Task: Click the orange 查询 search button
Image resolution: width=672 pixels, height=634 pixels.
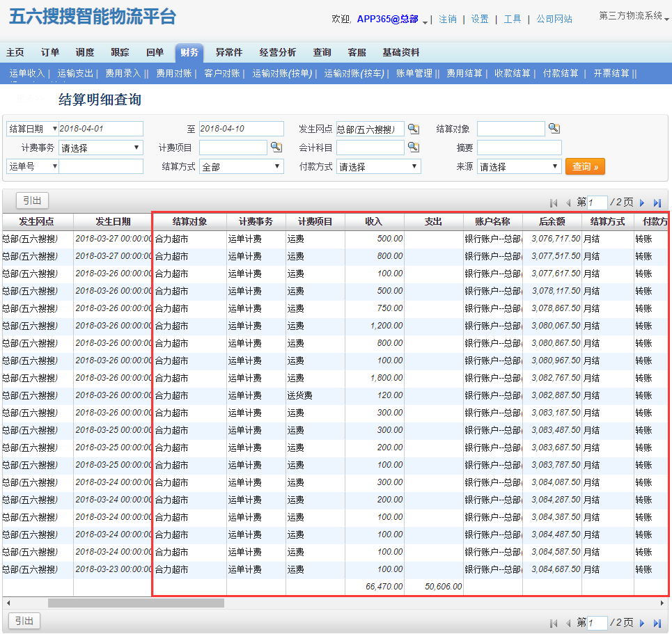Action: click(585, 166)
